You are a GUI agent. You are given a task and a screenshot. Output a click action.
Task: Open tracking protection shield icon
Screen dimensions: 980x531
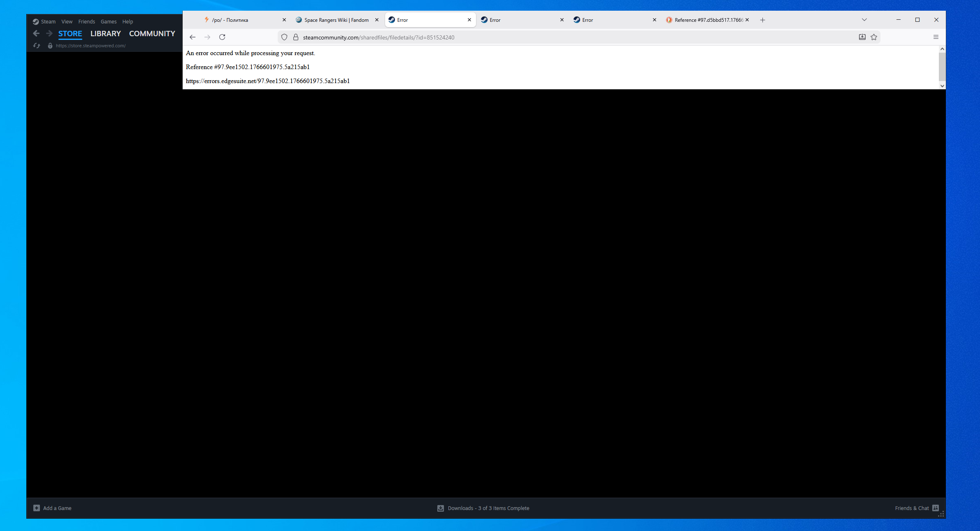tap(284, 37)
